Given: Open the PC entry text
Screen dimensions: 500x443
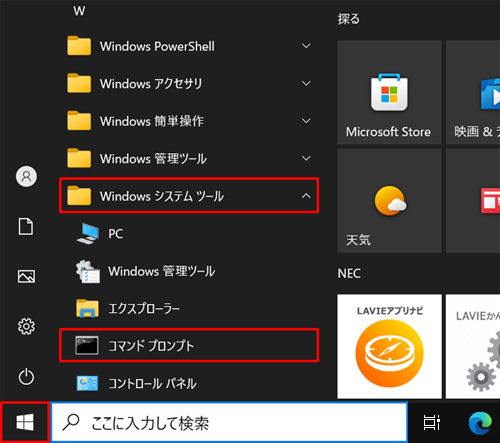Looking at the screenshot, I should coord(116,234).
